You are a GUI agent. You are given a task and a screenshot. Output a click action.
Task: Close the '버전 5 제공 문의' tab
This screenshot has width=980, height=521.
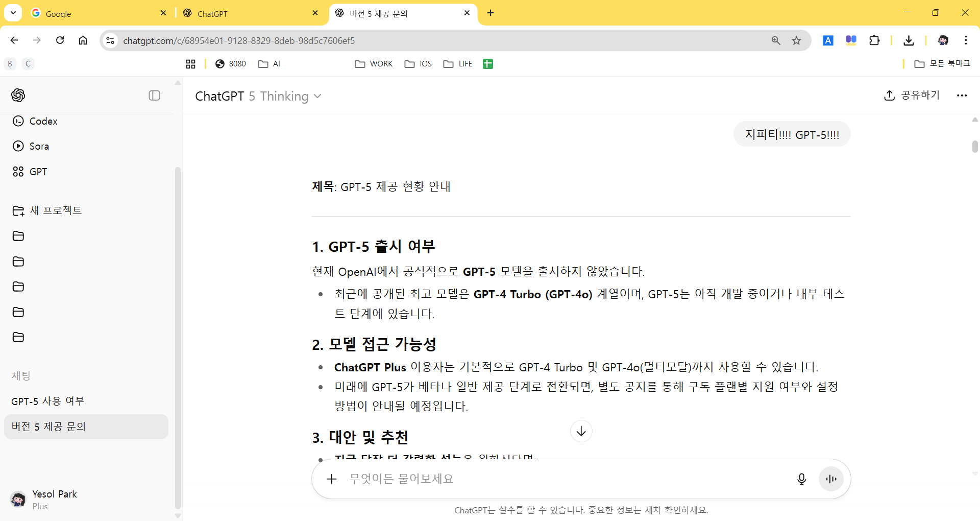(467, 13)
